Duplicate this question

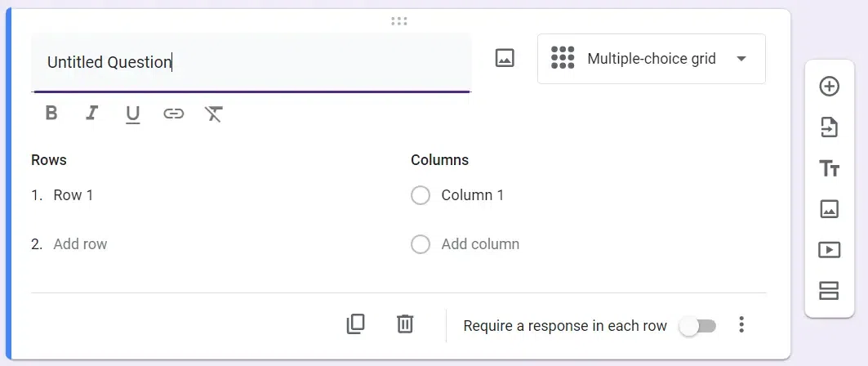coord(355,324)
